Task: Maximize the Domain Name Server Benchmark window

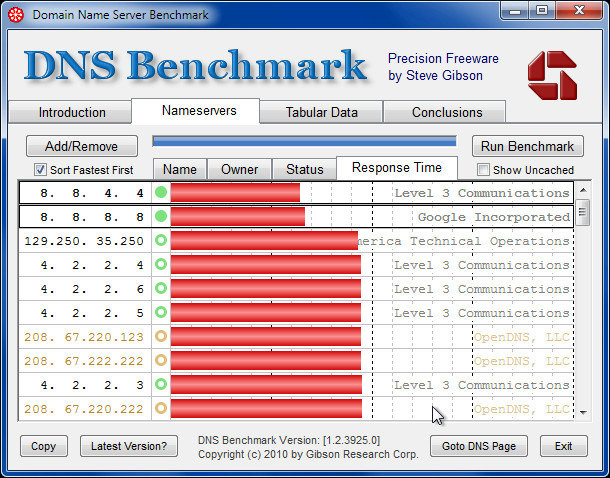Action: [542, 11]
